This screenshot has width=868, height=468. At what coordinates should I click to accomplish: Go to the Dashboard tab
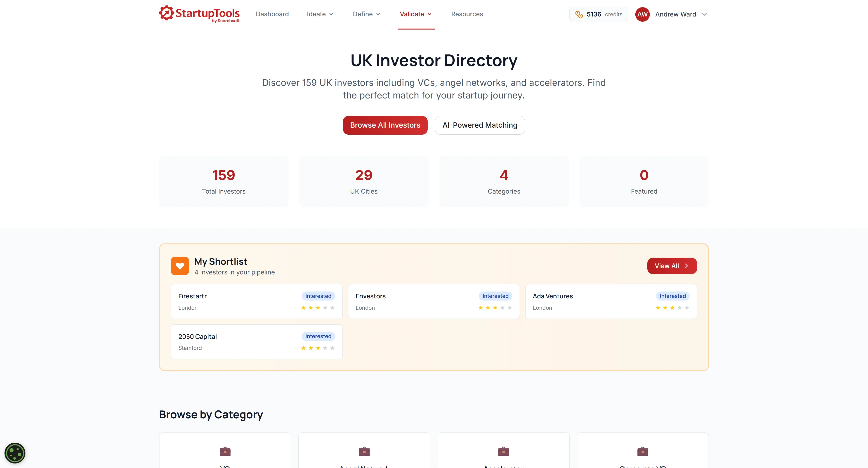272,14
